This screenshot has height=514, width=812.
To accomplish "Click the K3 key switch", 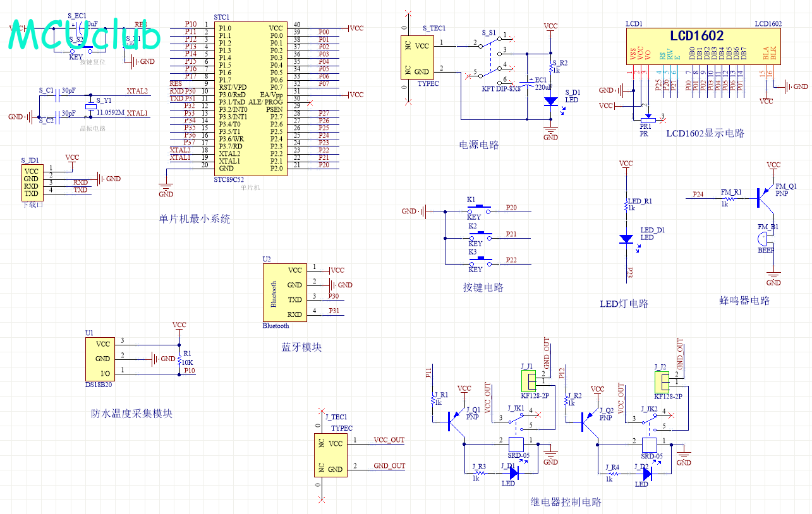I will coord(478,260).
